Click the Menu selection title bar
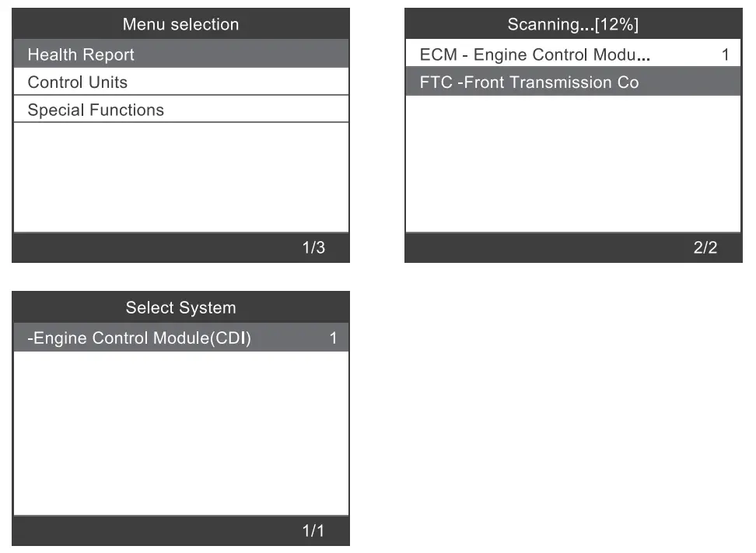Screen dimensions: 756x553 point(180,24)
